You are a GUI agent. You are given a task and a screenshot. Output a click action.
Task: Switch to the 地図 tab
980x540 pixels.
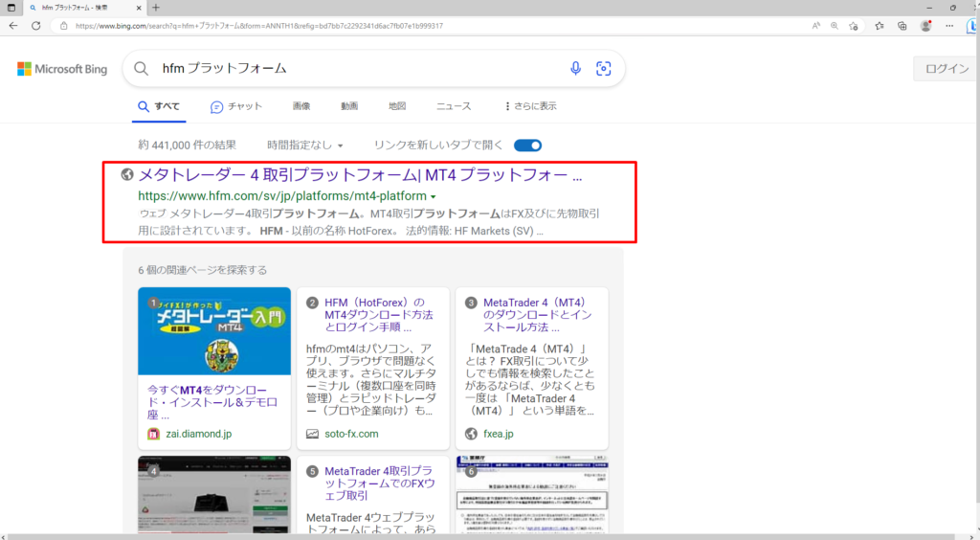397,106
